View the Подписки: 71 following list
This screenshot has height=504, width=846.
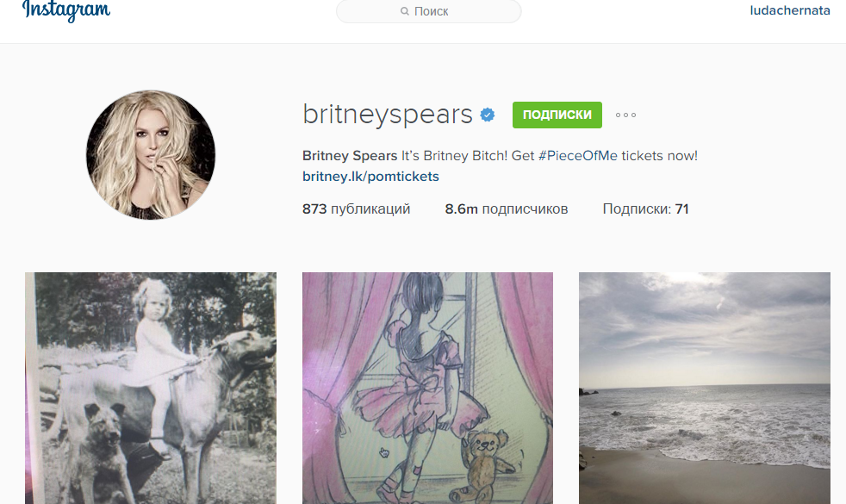pyautogui.click(x=645, y=208)
